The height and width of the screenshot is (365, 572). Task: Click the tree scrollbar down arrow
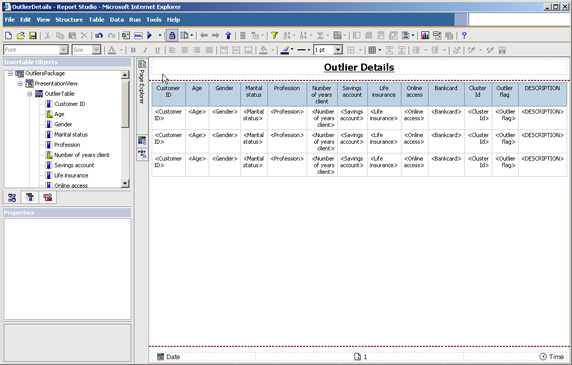[x=125, y=183]
